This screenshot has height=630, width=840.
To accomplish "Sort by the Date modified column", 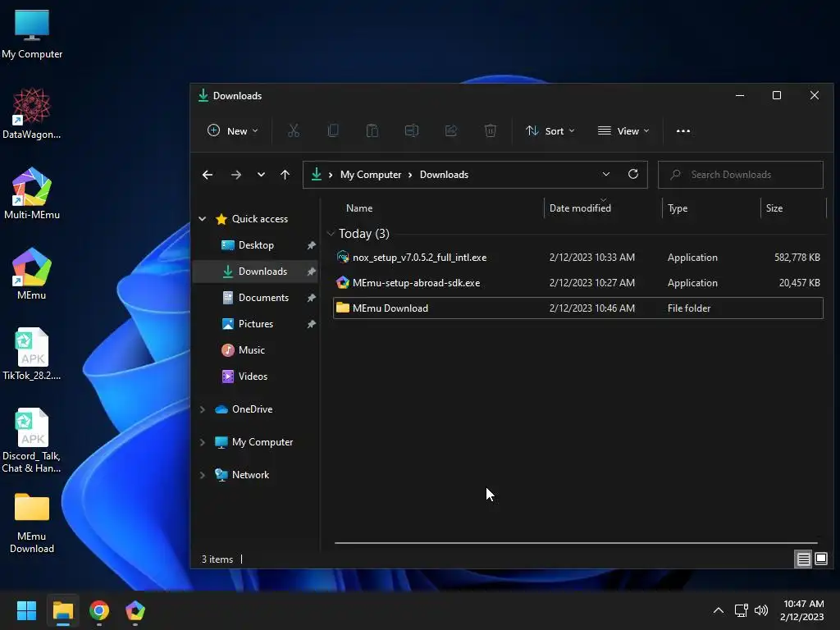I will pos(580,208).
